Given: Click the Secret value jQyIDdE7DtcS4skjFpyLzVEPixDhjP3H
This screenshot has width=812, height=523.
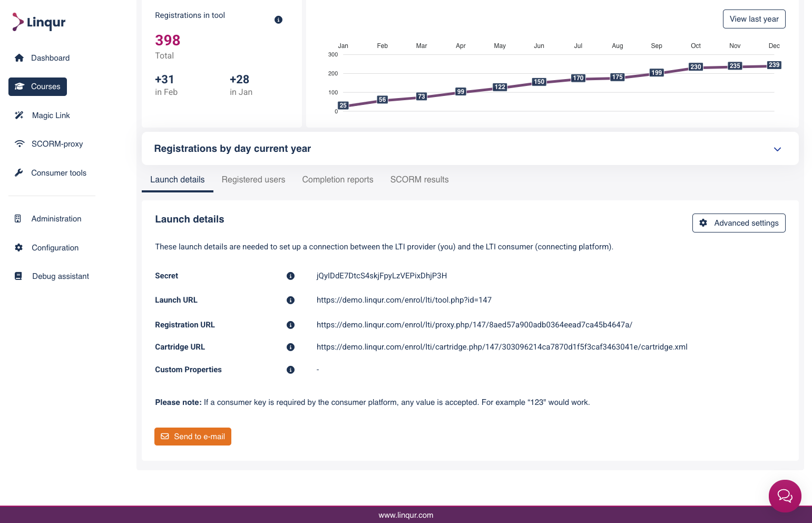Looking at the screenshot, I should [x=381, y=276].
